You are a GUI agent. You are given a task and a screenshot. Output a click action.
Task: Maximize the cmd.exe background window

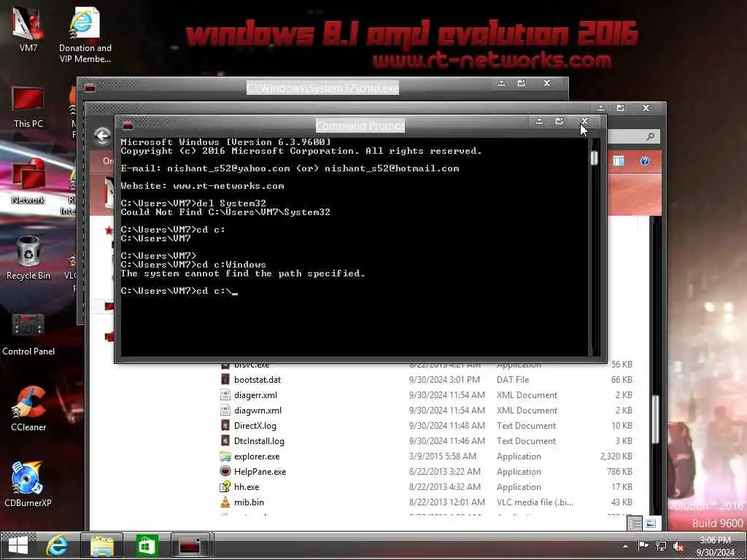pyautogui.click(x=521, y=83)
